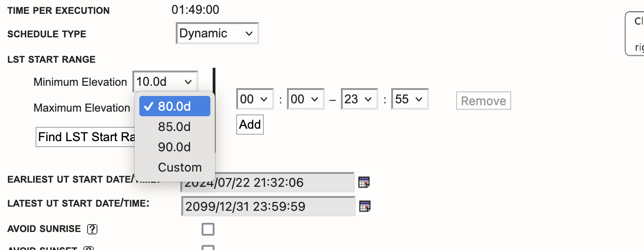This screenshot has height=250, width=644.
Task: Open calendar icon for earliest UT start date
Action: 364,183
